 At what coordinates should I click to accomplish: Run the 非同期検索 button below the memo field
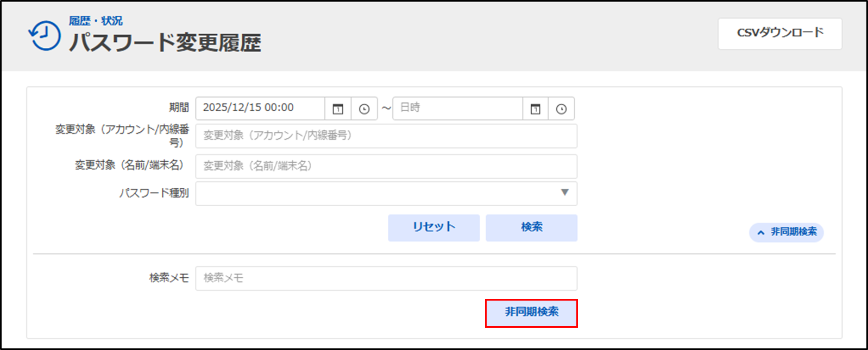coord(531,313)
